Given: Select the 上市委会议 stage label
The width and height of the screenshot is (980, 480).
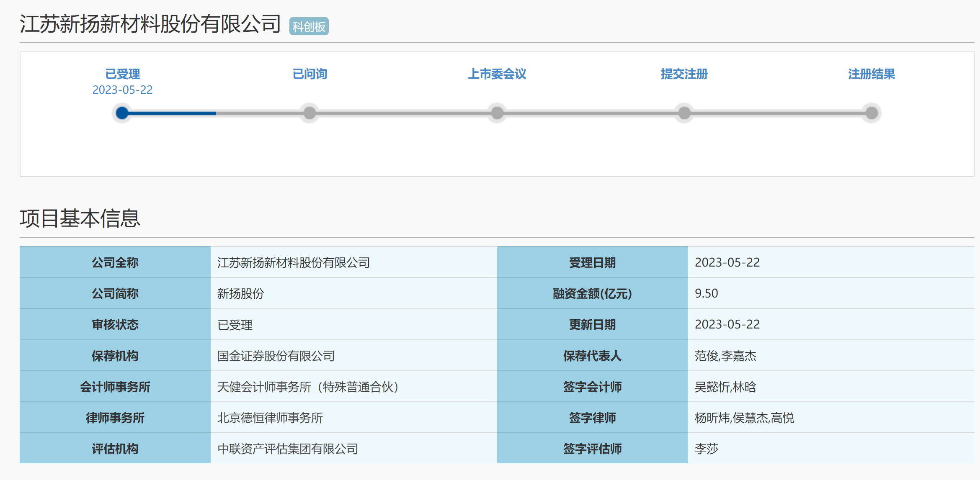Looking at the screenshot, I should coord(497,74).
